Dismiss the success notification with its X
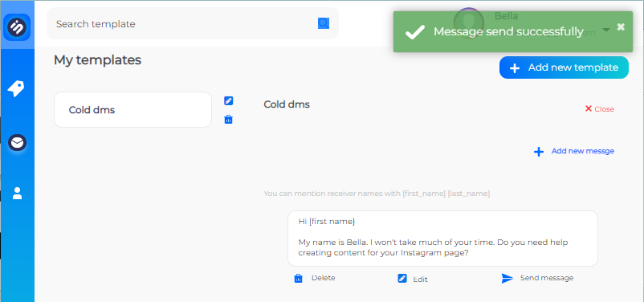 tap(621, 27)
